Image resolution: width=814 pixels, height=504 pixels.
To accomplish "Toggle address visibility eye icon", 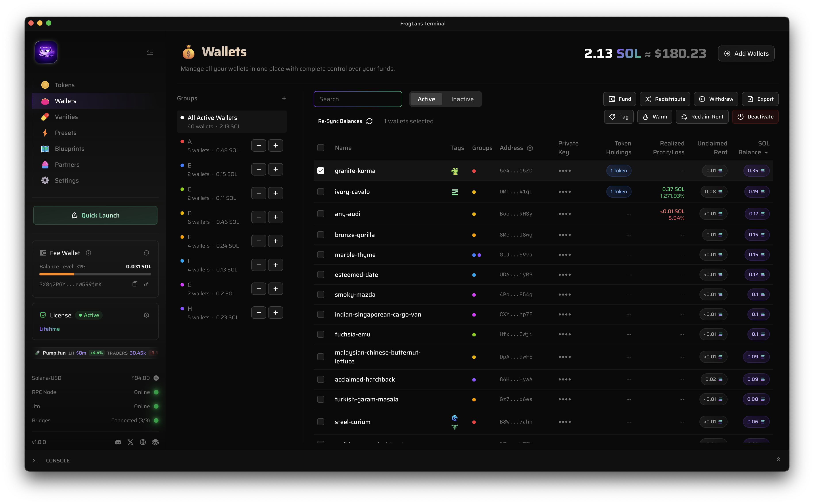I will [530, 148].
